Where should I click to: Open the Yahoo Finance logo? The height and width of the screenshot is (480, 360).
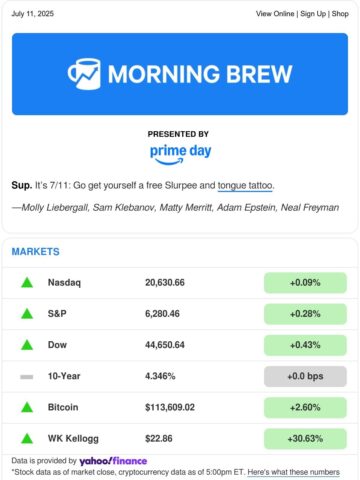click(x=113, y=461)
